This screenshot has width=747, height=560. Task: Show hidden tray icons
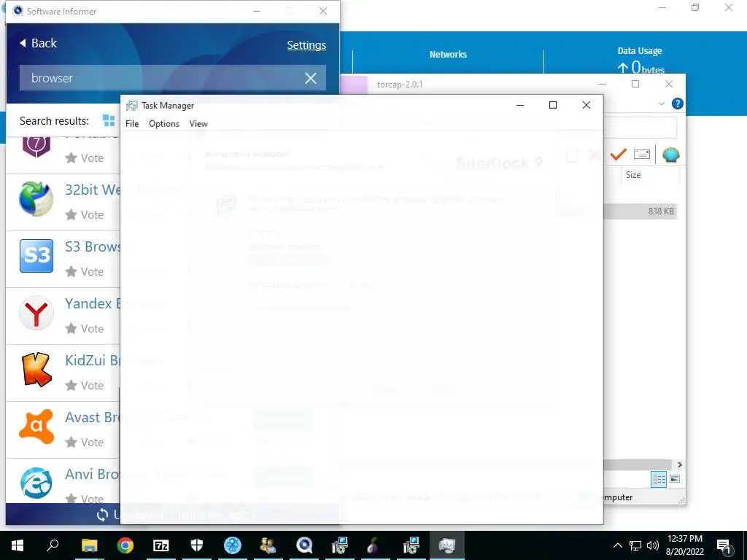coord(617,545)
